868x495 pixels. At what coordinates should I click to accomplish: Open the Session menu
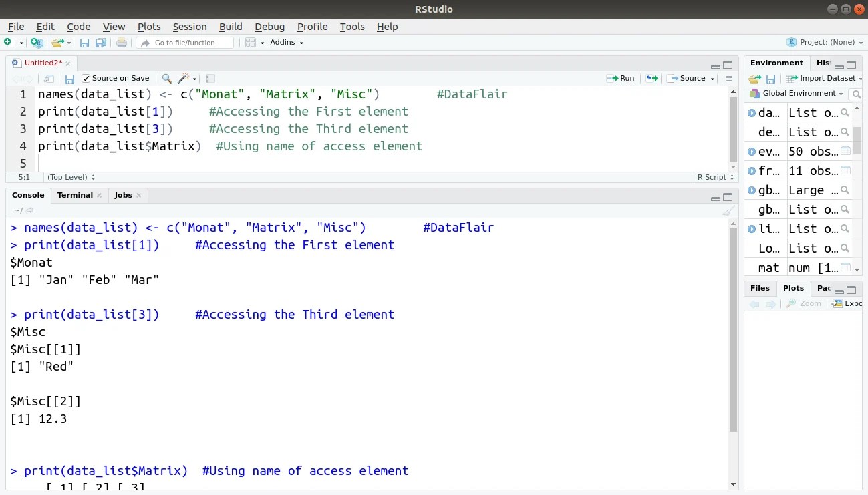click(x=190, y=27)
